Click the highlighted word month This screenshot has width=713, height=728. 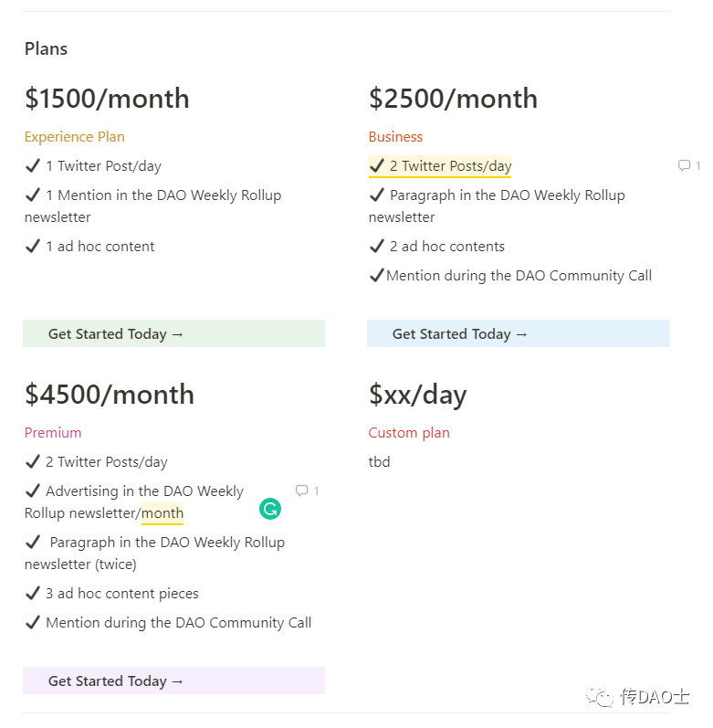coord(163,513)
